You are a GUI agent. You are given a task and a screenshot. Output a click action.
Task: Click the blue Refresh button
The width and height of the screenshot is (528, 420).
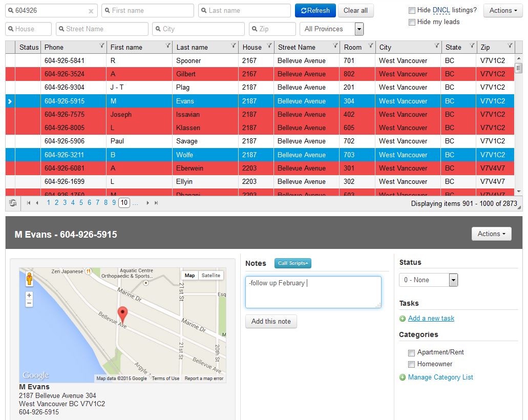[315, 10]
